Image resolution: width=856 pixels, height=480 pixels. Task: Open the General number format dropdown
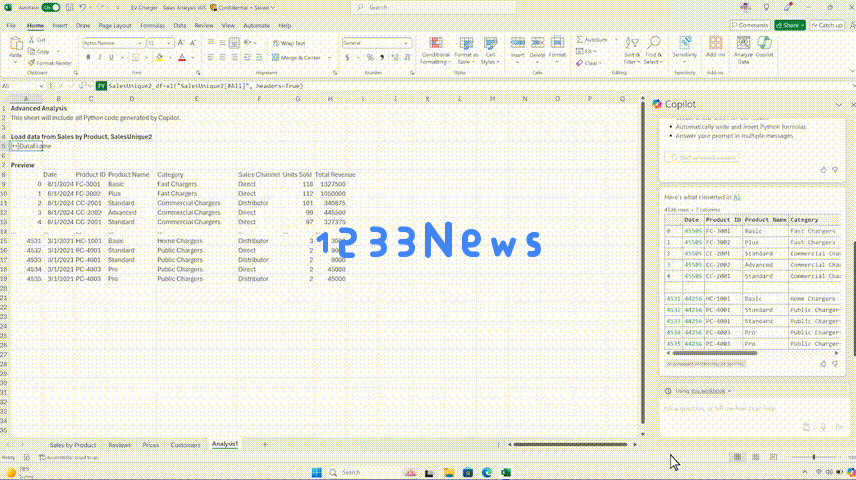tap(406, 43)
